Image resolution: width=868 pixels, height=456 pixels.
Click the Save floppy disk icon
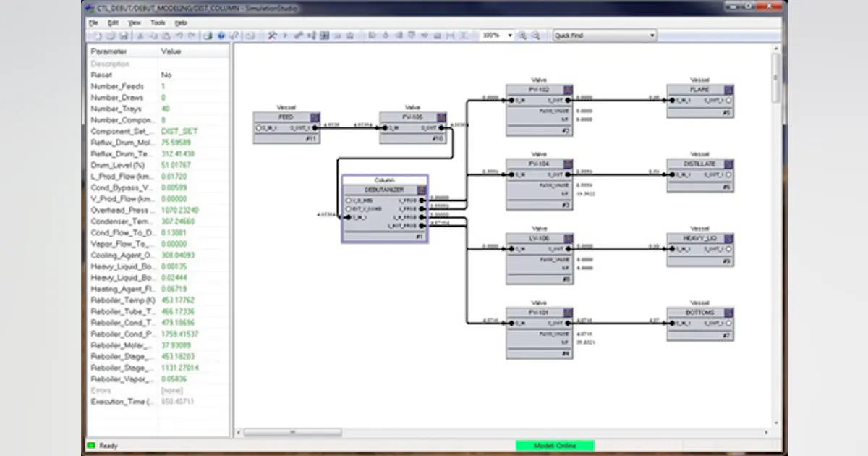[124, 35]
